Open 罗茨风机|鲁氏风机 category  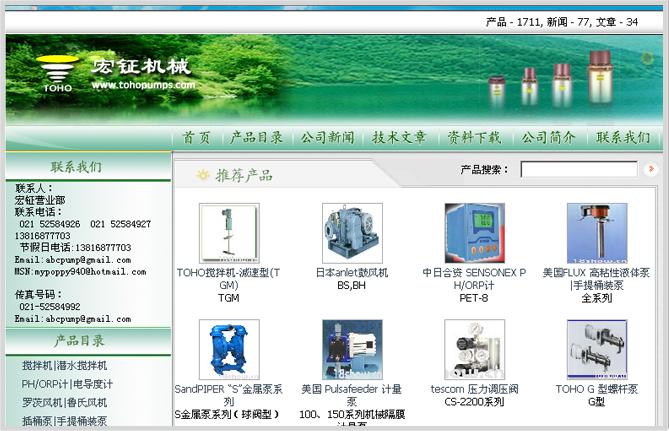64,402
